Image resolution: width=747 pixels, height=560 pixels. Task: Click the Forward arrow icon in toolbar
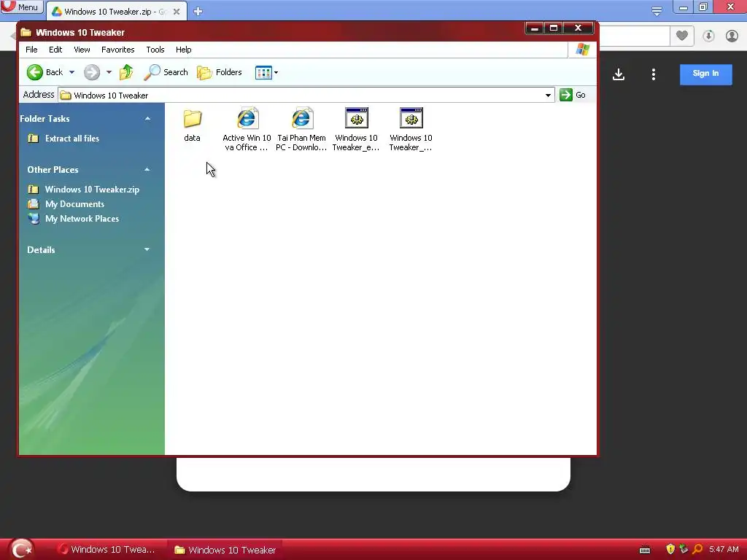pyautogui.click(x=91, y=72)
